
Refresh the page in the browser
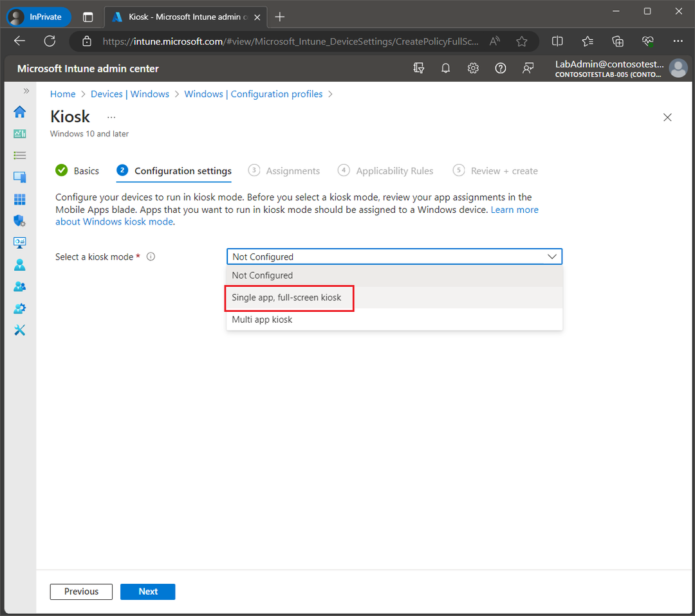pos(50,41)
